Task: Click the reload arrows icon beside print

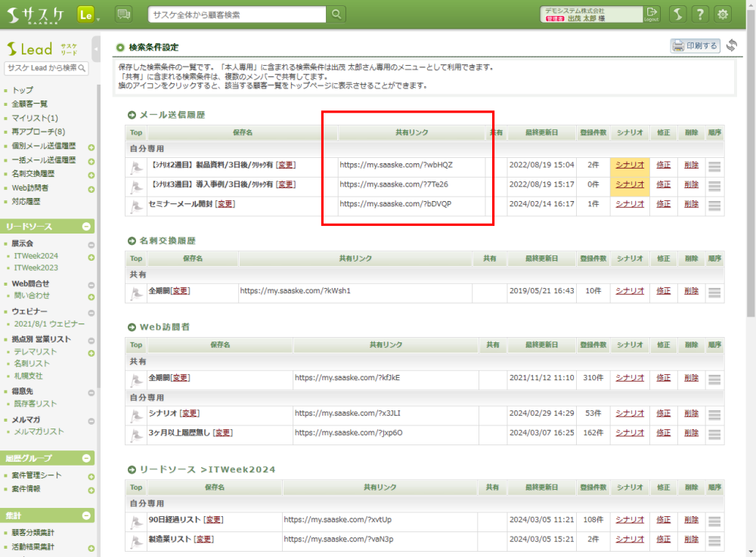Action: pos(732,46)
